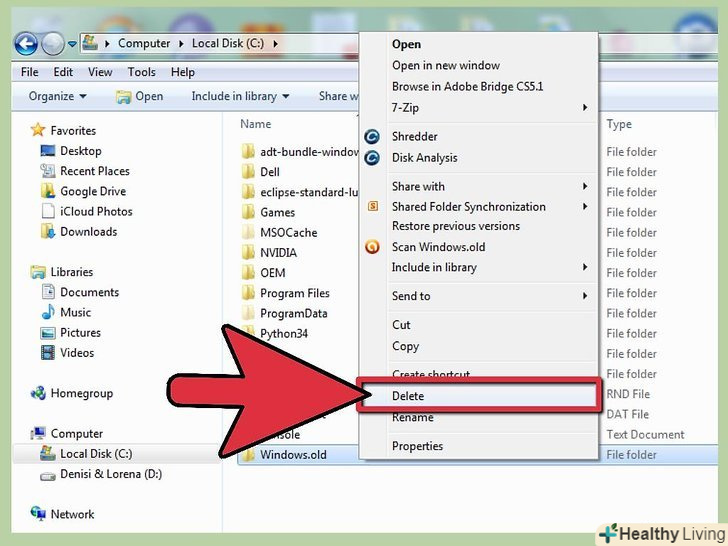Expand arrow before Computer in address bar
The height and width of the screenshot is (546, 728).
(107, 44)
